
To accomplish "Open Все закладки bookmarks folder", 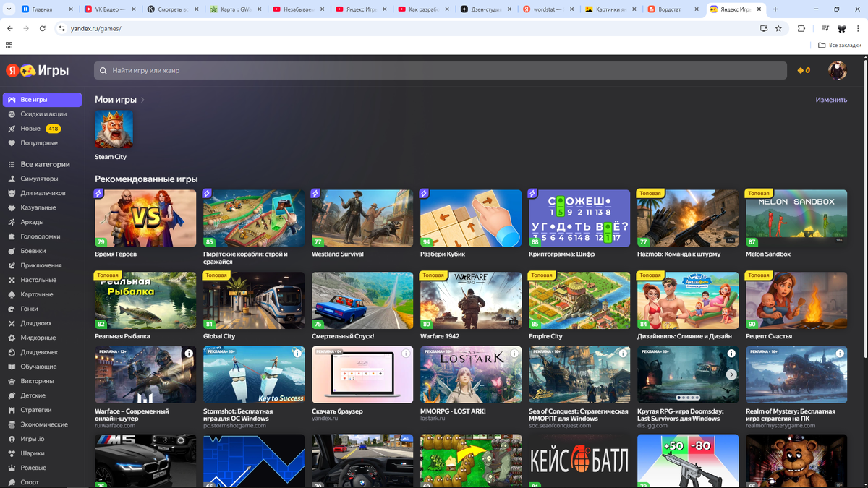I will 840,45.
